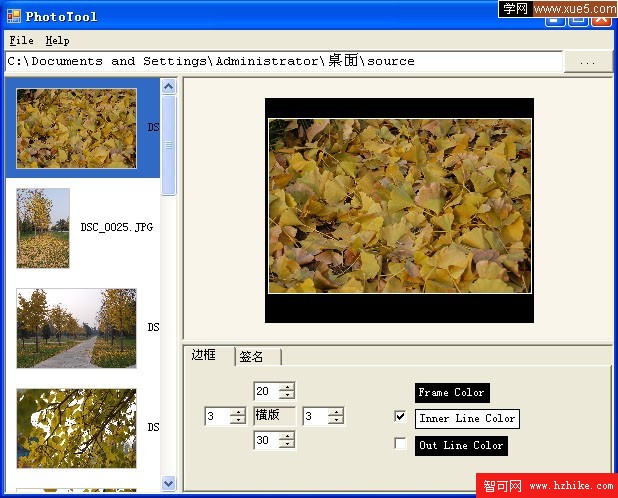This screenshot has height=498, width=618.
Task: Enable the Out Line Color checkbox
Action: coord(400,444)
